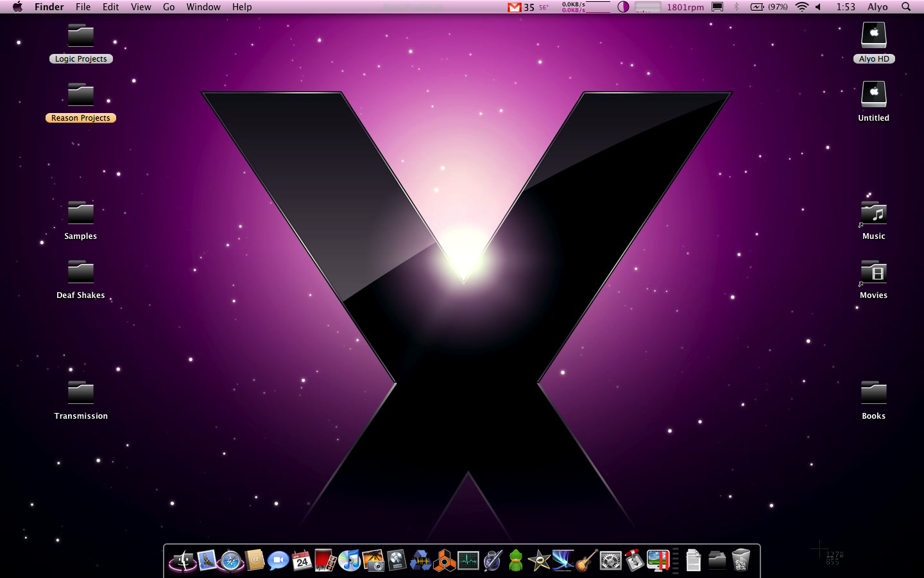Open the metallic disc app in Dock
This screenshot has width=924, height=578.
tap(397, 561)
